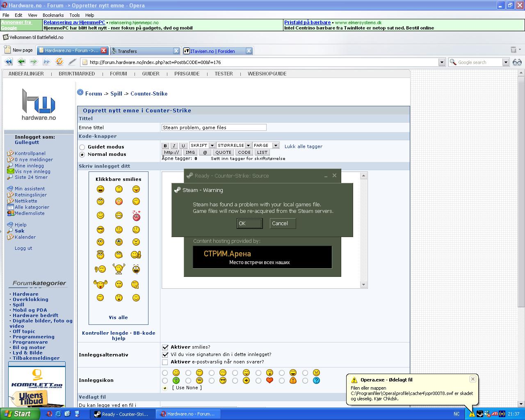Click Cancel in the Steam Warning dialog
The height and width of the screenshot is (420, 525).
[x=283, y=224]
